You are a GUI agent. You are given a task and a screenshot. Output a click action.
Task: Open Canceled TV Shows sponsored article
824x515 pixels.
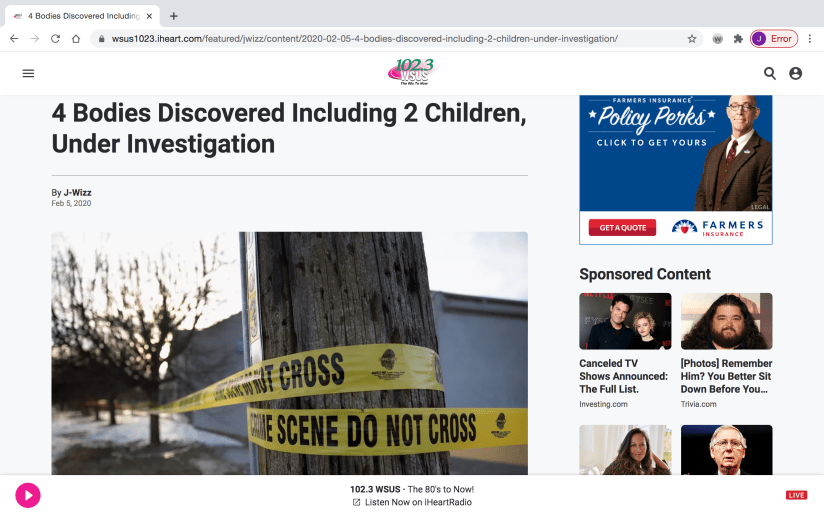(624, 376)
